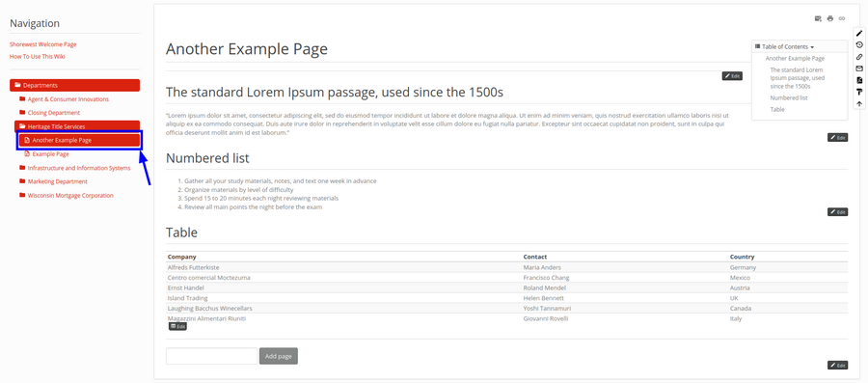Jump to Another Example Page in contents
Screen dimensions: 868x383
click(795, 58)
